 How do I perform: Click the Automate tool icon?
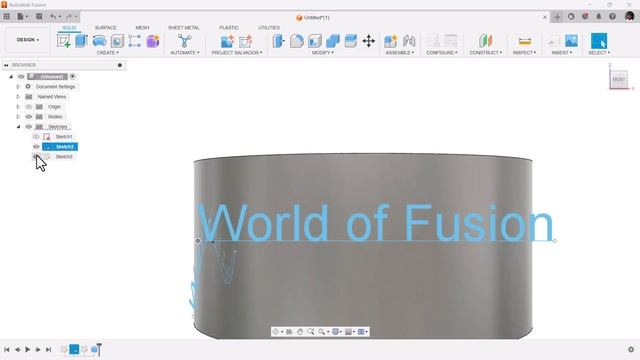click(x=184, y=41)
